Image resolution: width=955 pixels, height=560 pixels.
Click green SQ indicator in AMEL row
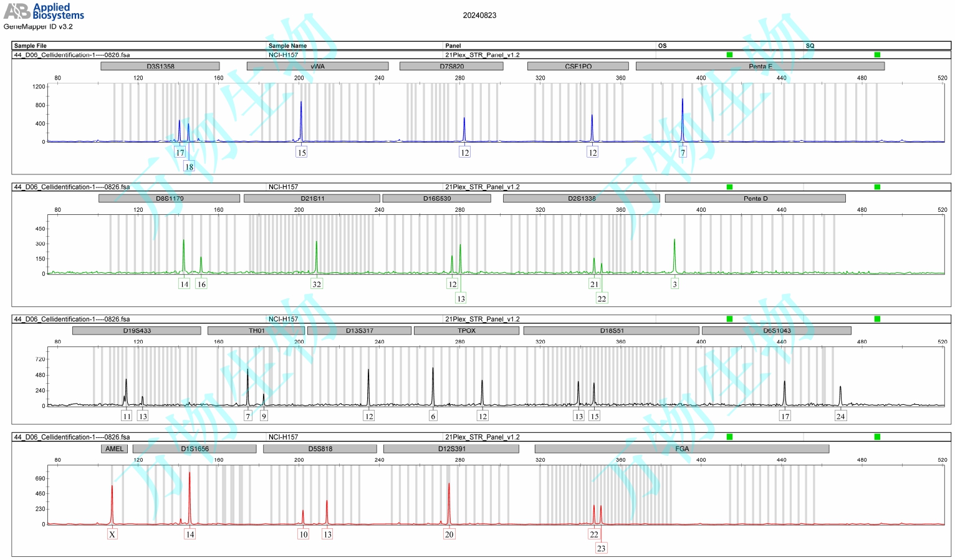coord(877,437)
